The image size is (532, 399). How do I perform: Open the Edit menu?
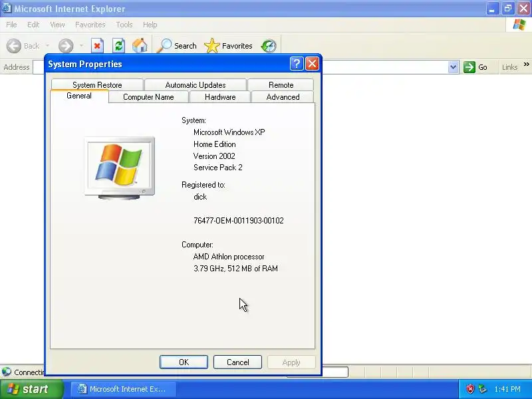tap(33, 25)
